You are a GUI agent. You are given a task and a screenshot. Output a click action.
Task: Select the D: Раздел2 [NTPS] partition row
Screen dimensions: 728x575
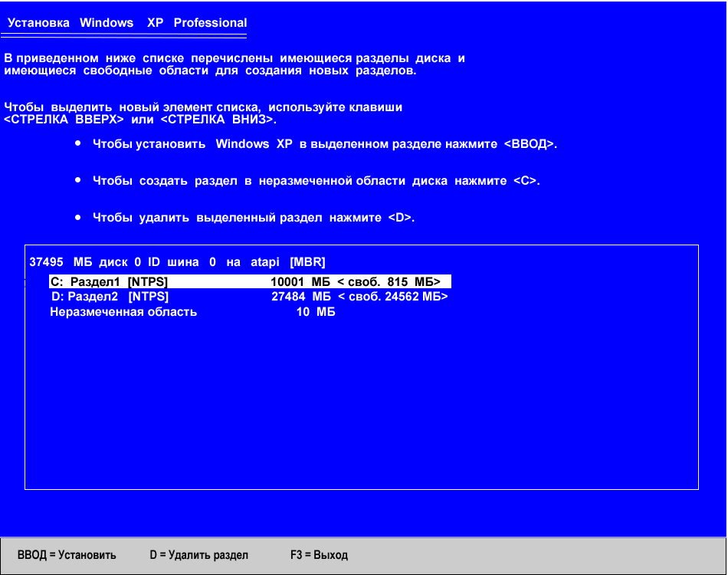tap(250, 297)
